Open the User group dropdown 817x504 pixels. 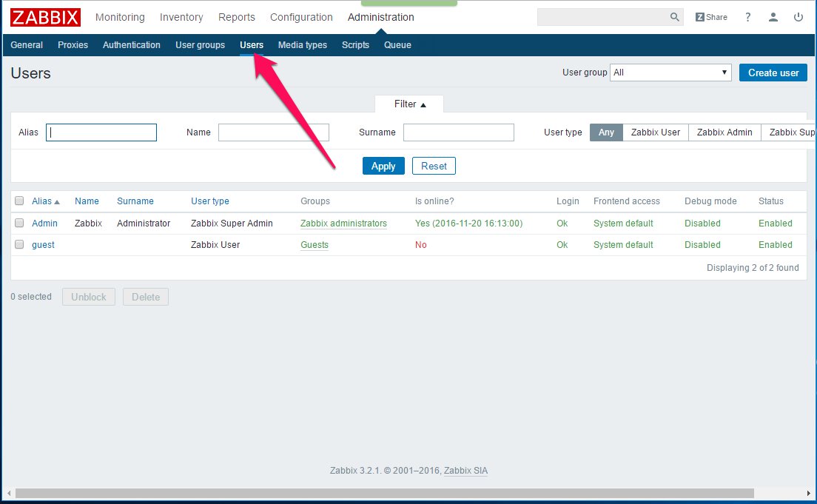point(670,73)
